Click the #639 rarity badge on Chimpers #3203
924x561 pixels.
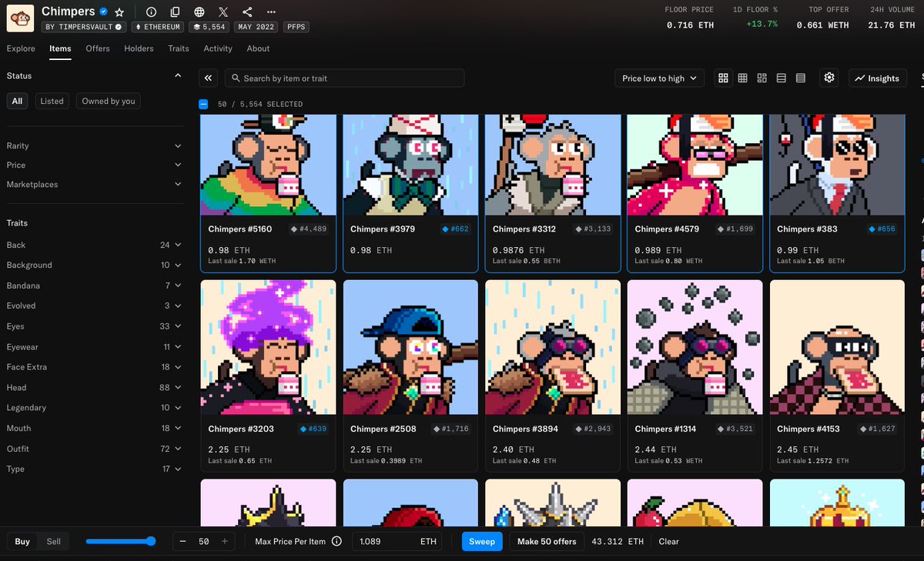click(313, 429)
